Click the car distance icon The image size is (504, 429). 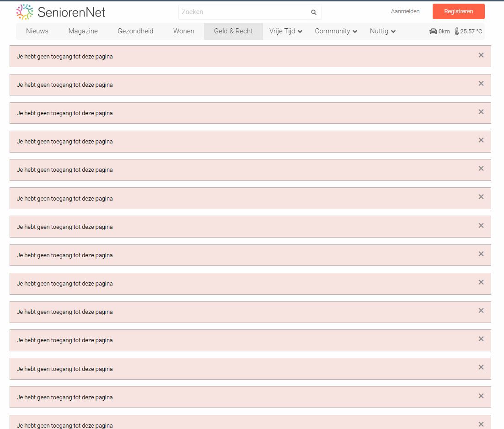click(x=433, y=32)
